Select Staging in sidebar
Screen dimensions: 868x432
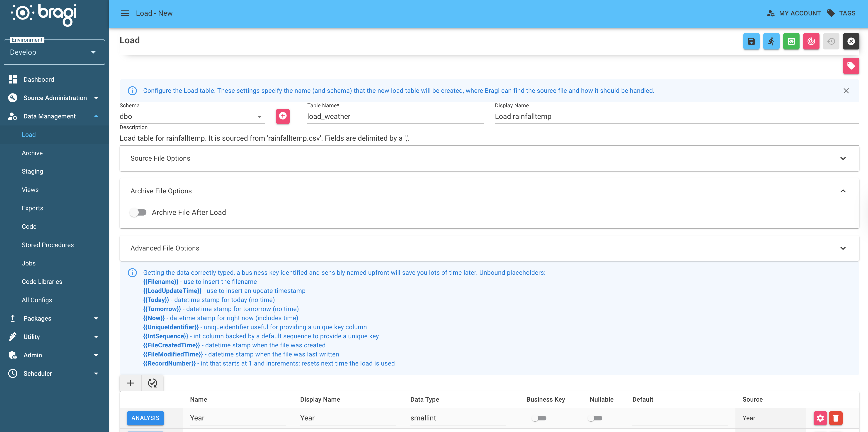coord(54,171)
